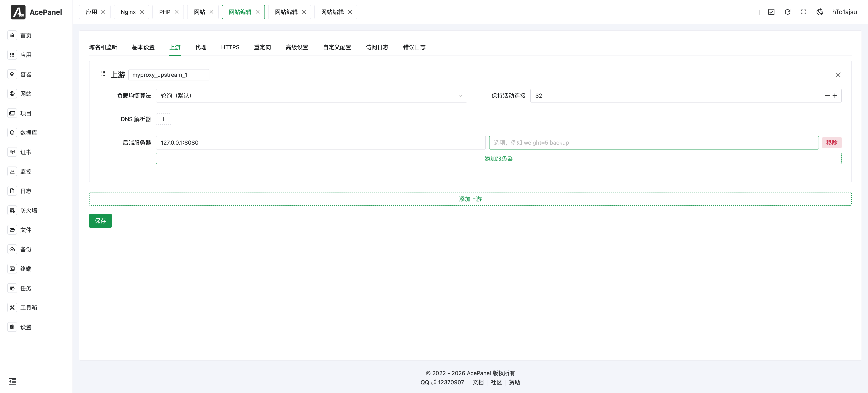Open the 代理 tab
The image size is (868, 393).
click(x=201, y=47)
